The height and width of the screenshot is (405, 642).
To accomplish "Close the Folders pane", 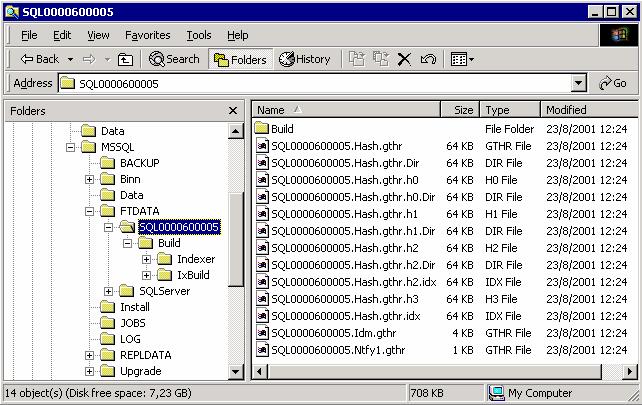I will click(233, 111).
